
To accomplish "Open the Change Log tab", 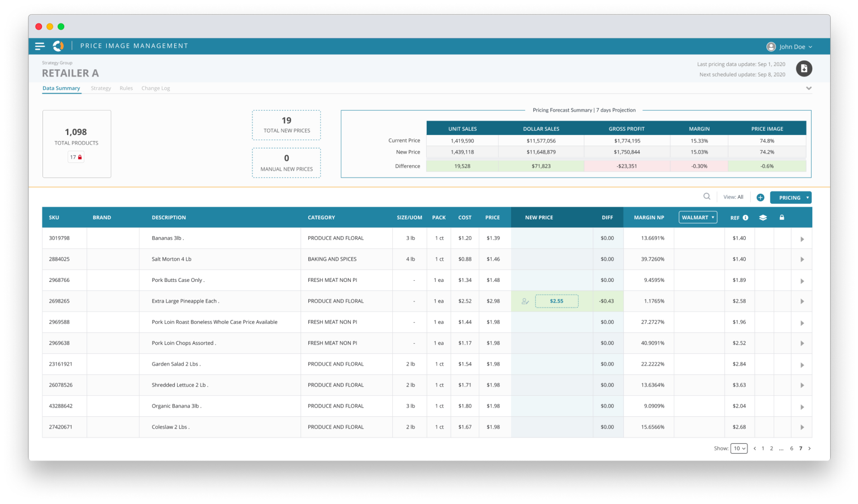I will (x=155, y=88).
